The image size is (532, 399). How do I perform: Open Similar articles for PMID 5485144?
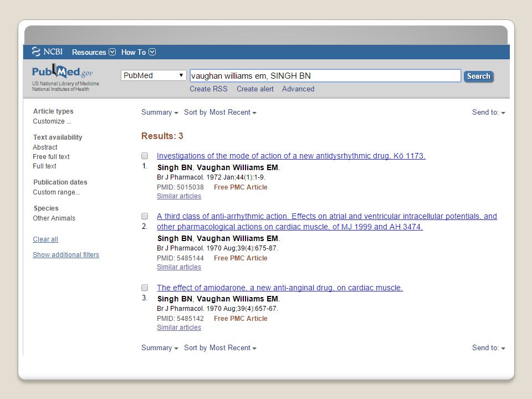tap(179, 267)
